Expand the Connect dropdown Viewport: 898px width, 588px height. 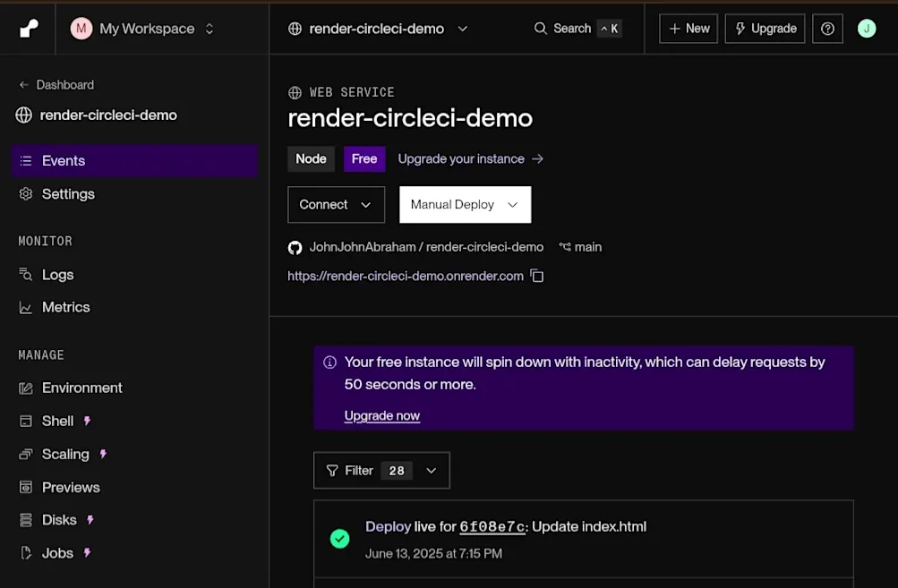pos(336,204)
